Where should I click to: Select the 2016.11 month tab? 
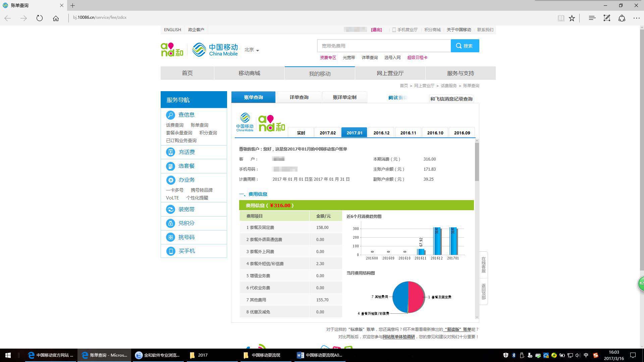tap(408, 133)
